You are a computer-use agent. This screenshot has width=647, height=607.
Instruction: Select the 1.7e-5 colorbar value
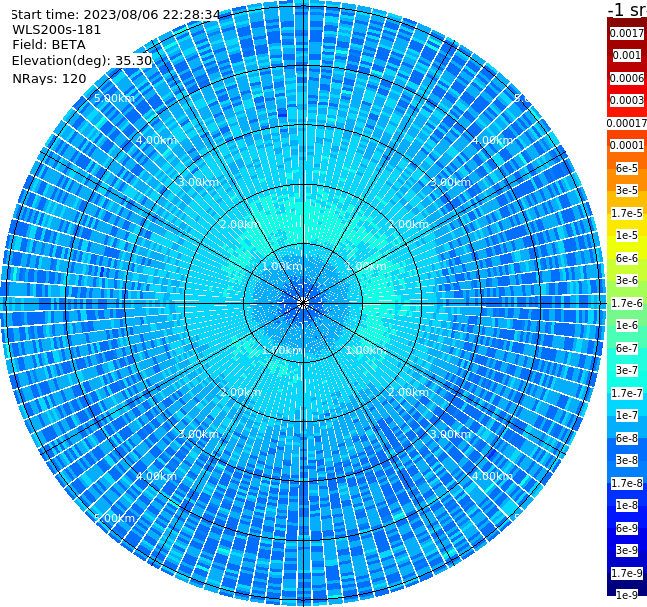tap(627, 213)
